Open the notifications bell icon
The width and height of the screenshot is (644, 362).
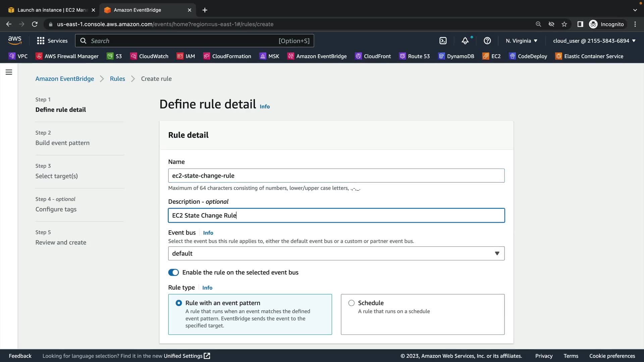(x=465, y=41)
